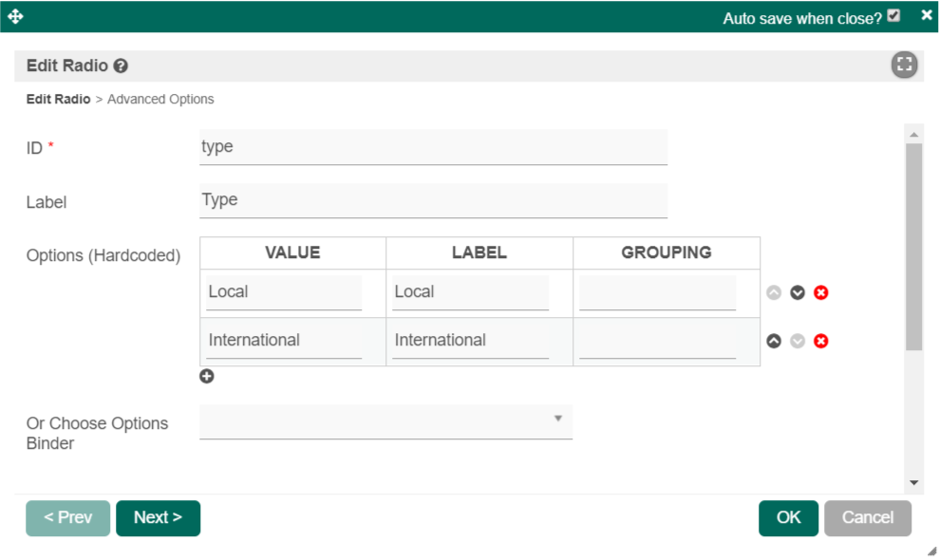Delete the International option row
This screenshot has height=560, width=940.
click(821, 341)
